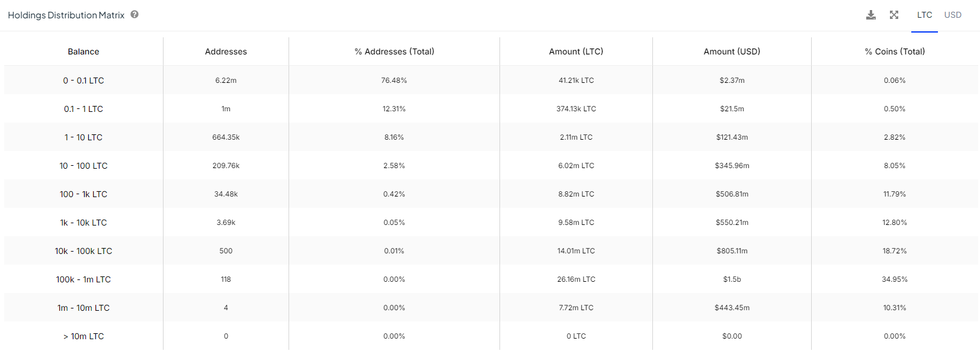
Task: Select the 100 - 1k LTC row
Action: pos(84,194)
